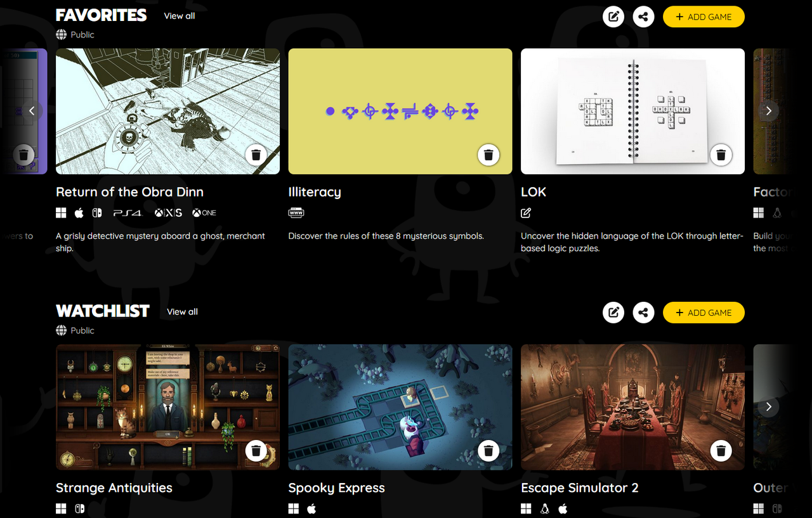The width and height of the screenshot is (812, 518).
Task: Remove Return of the Obra Dinn from favorites
Action: click(x=256, y=155)
